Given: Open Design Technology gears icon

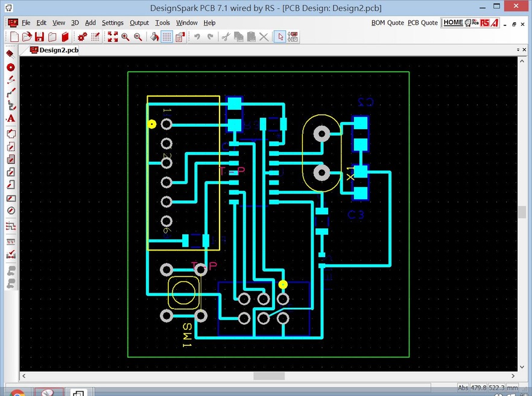Looking at the screenshot, I should (x=82, y=36).
